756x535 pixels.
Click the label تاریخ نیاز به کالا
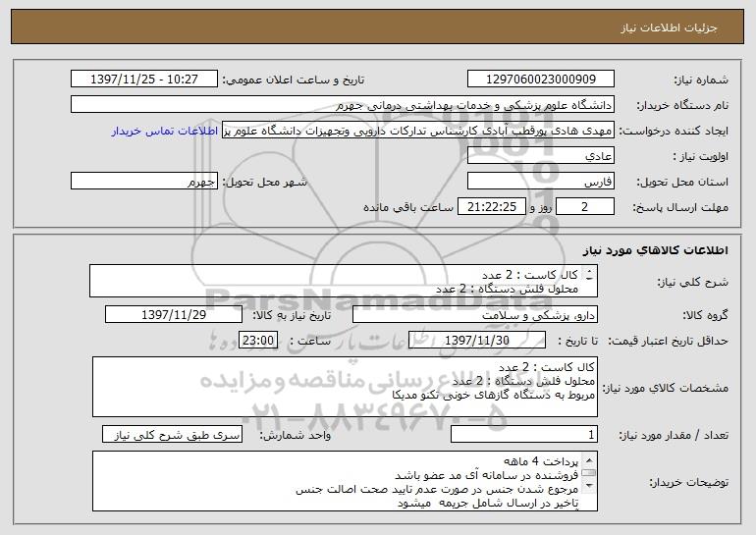coord(292,316)
